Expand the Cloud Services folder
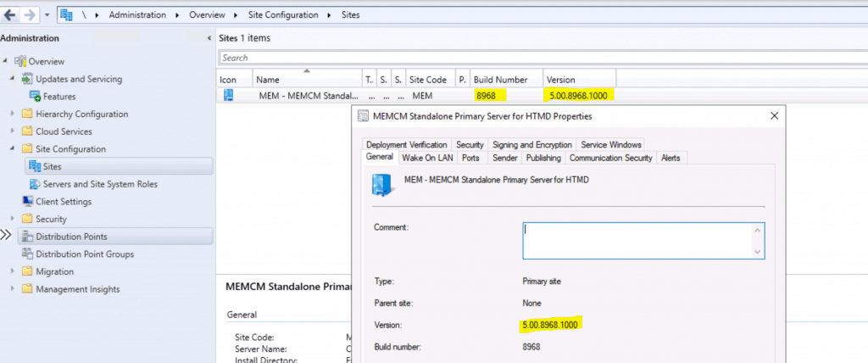Viewport: 868px width, 363px height. [x=12, y=131]
